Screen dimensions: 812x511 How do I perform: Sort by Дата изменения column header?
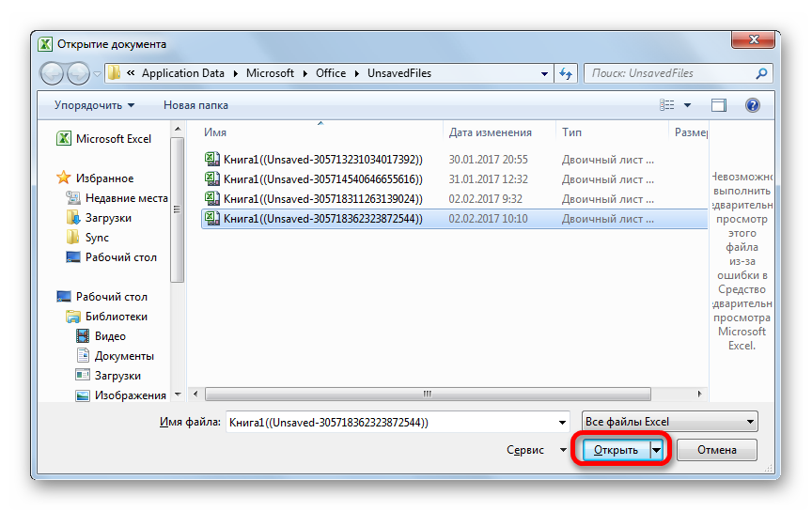click(490, 132)
